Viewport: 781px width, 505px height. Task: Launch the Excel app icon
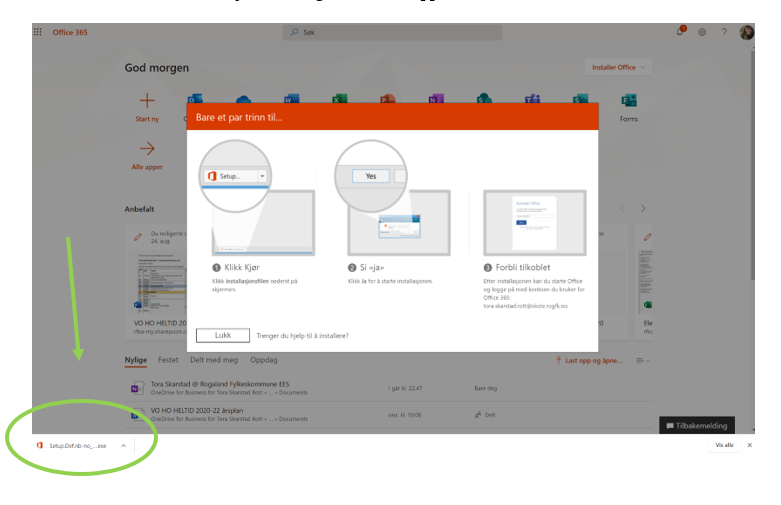[340, 99]
